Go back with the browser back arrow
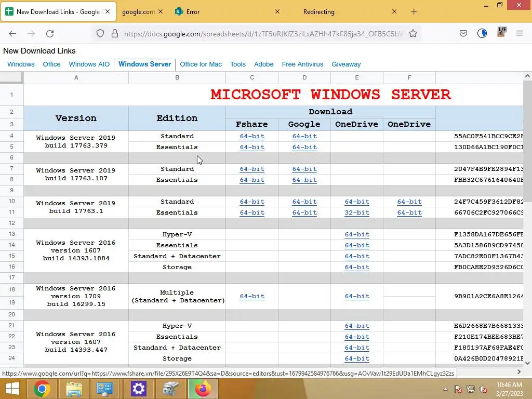The height and width of the screenshot is (399, 532). pos(12,34)
